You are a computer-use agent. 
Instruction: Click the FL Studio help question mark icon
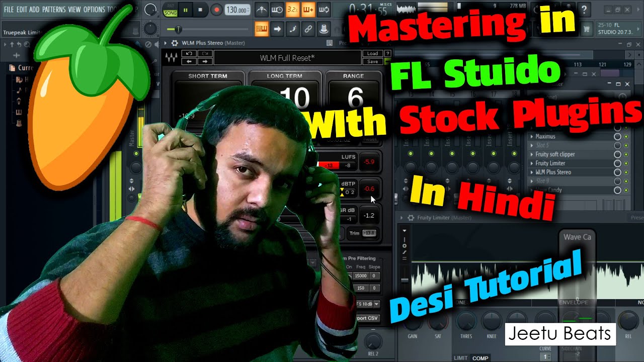[583, 10]
